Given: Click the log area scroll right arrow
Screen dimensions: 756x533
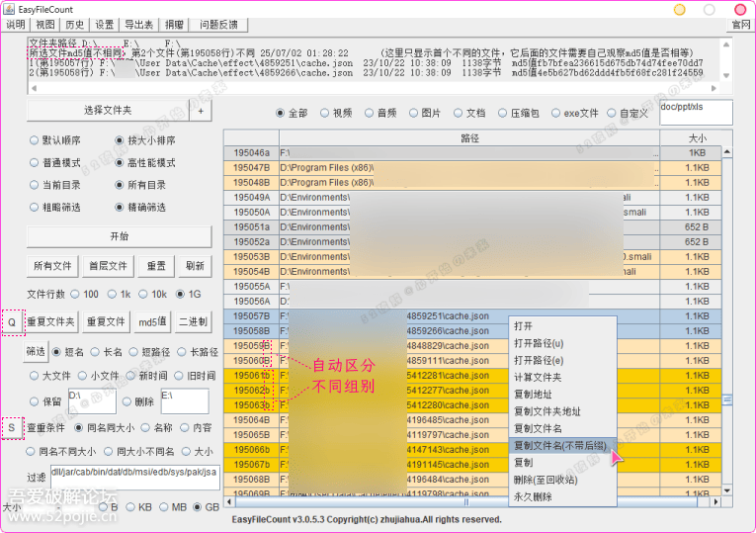Looking at the screenshot, I should click(x=714, y=88).
